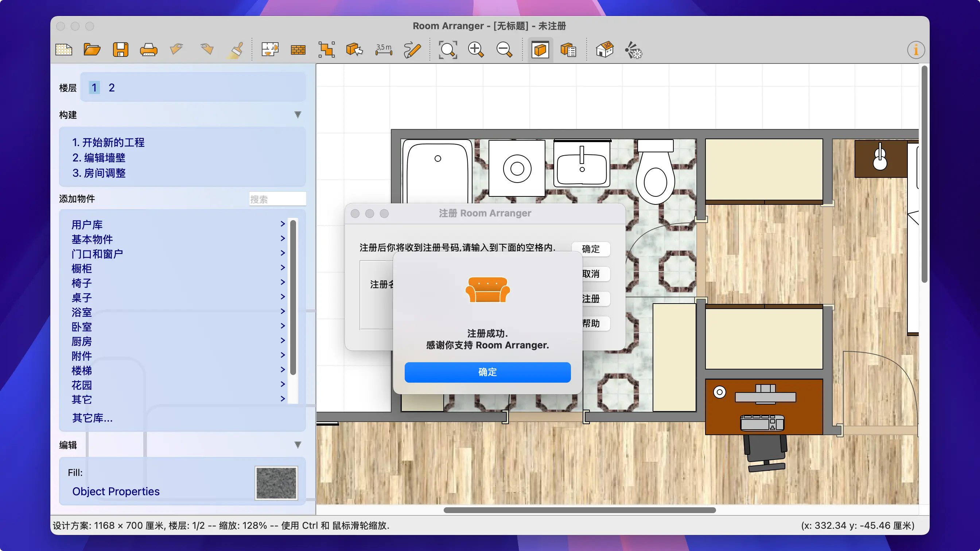Click the info icon at top right
Image resolution: width=980 pixels, height=551 pixels.
click(x=915, y=50)
